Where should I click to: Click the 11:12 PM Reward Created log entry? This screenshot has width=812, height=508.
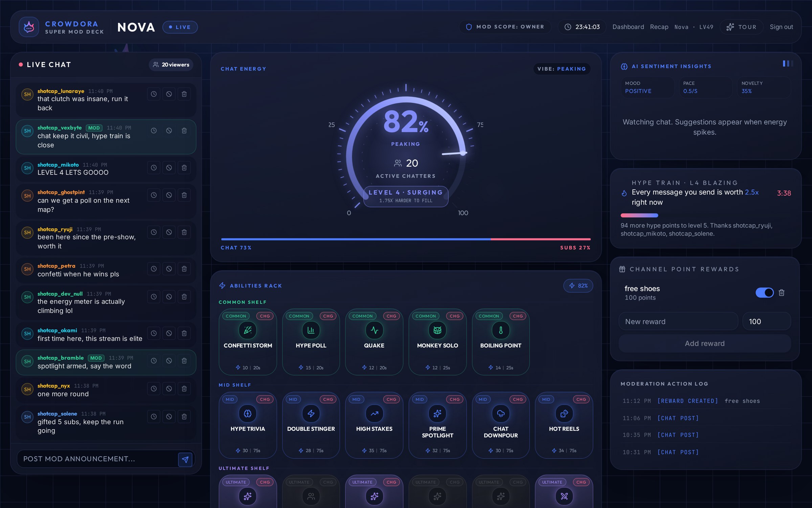[706, 401]
